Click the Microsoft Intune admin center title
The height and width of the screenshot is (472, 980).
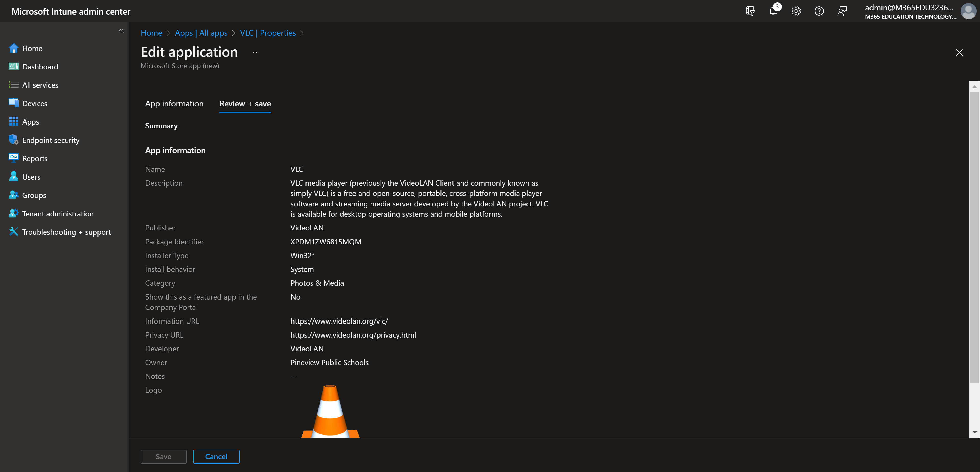tap(71, 11)
